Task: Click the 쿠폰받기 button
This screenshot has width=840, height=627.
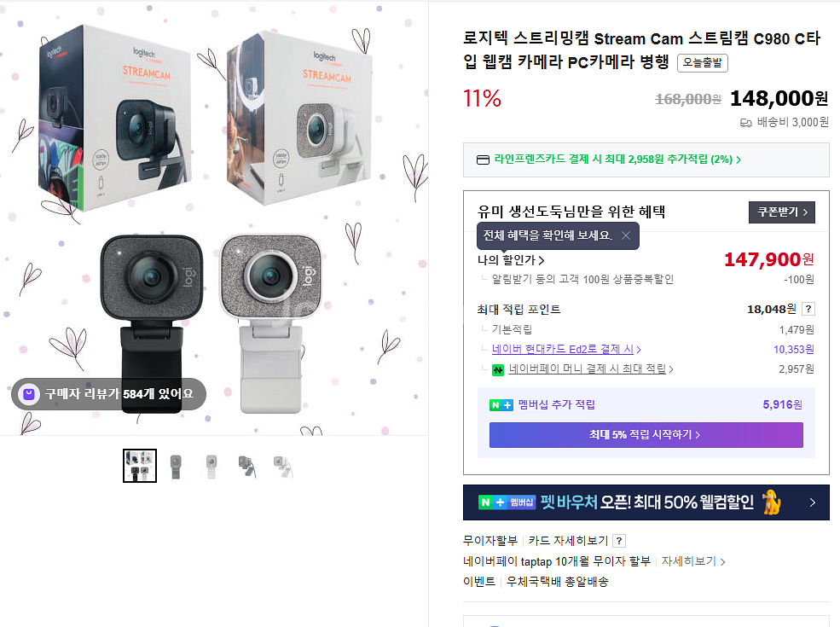Action: click(x=782, y=212)
